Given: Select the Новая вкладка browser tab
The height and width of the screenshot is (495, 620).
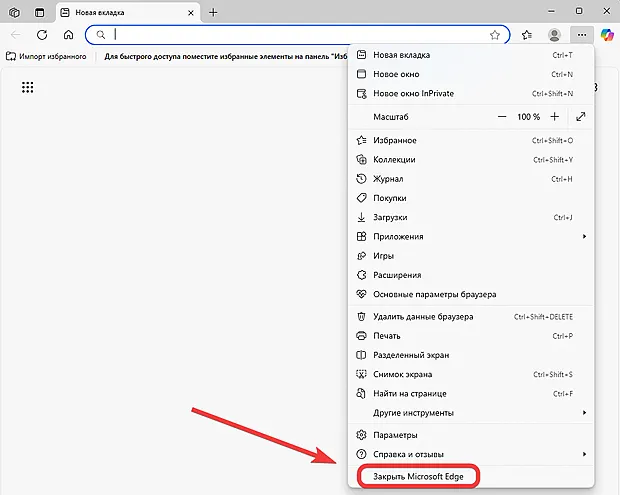Looking at the screenshot, I should point(127,13).
